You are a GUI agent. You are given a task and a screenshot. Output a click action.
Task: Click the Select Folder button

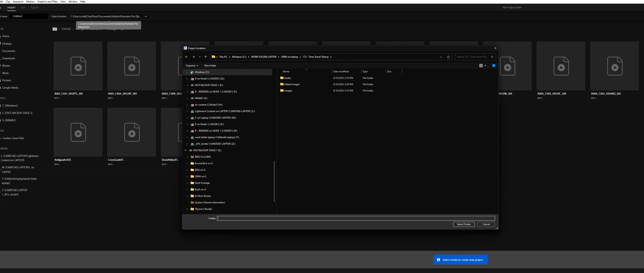[463, 224]
